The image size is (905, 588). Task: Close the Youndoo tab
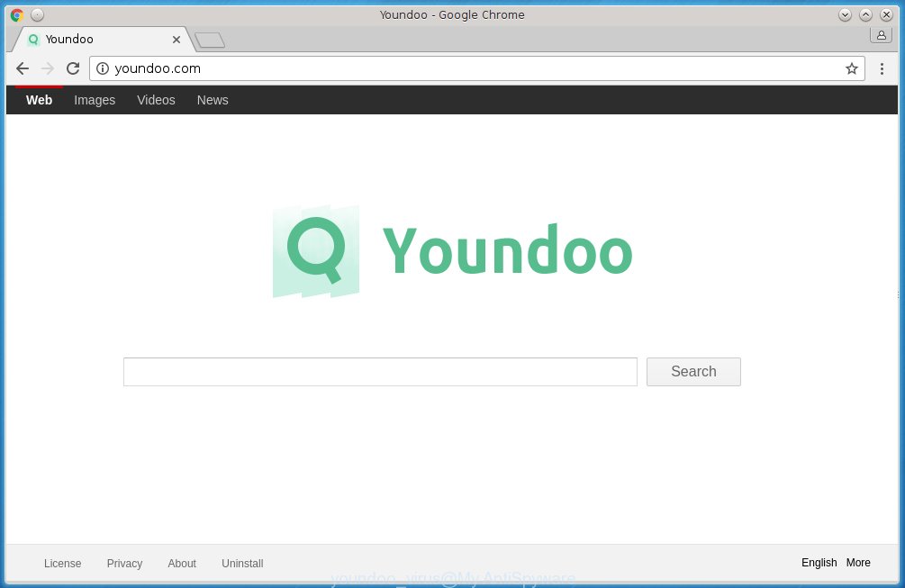(x=176, y=40)
